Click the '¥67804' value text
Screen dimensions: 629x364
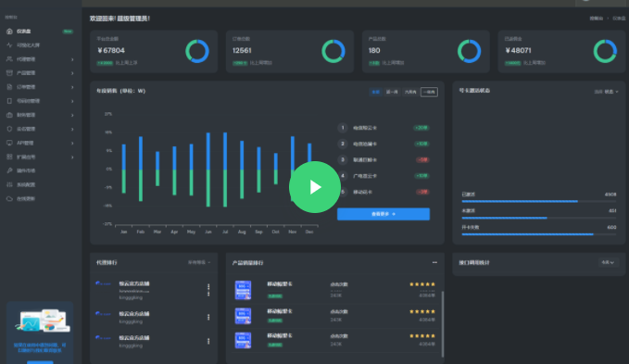[x=111, y=51]
